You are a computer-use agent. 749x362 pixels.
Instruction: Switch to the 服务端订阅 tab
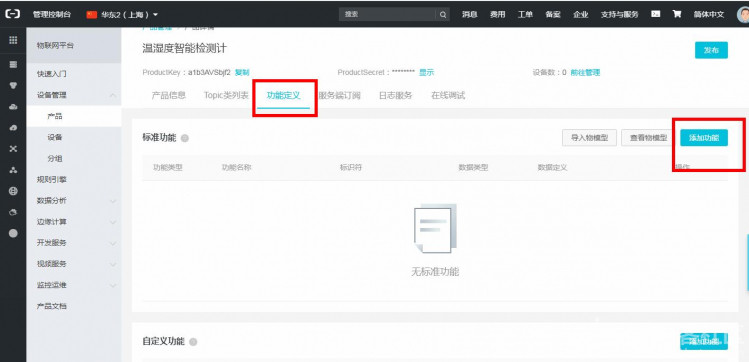pos(340,96)
